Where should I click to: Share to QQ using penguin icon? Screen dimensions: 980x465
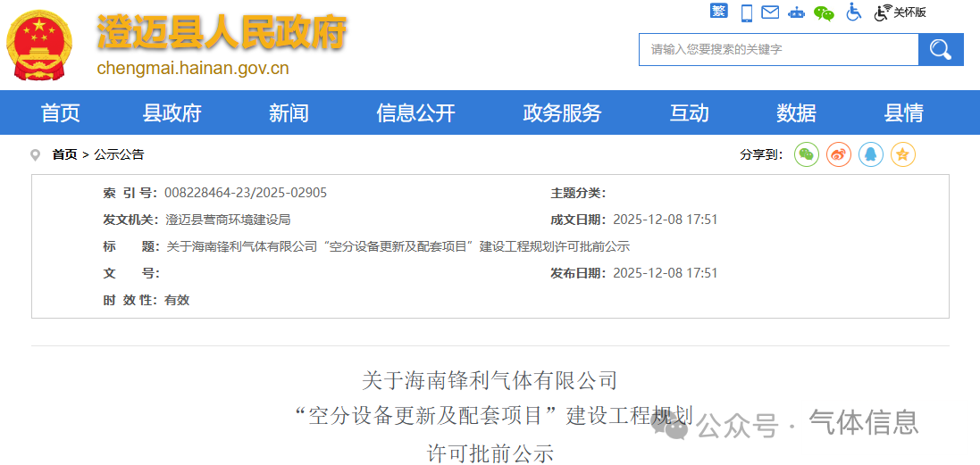coord(871,154)
